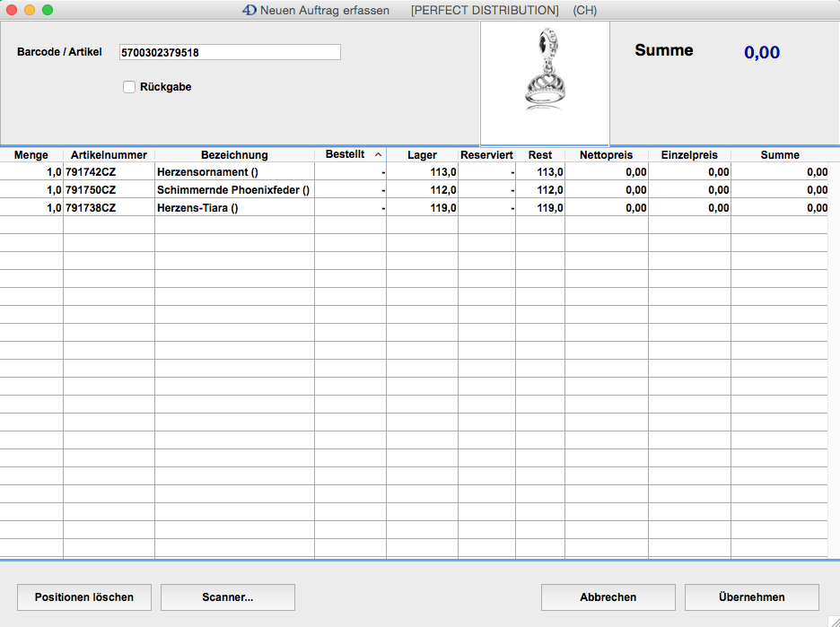Confirm order with Übernehmen button
Image resolution: width=840 pixels, height=627 pixels.
(751, 597)
